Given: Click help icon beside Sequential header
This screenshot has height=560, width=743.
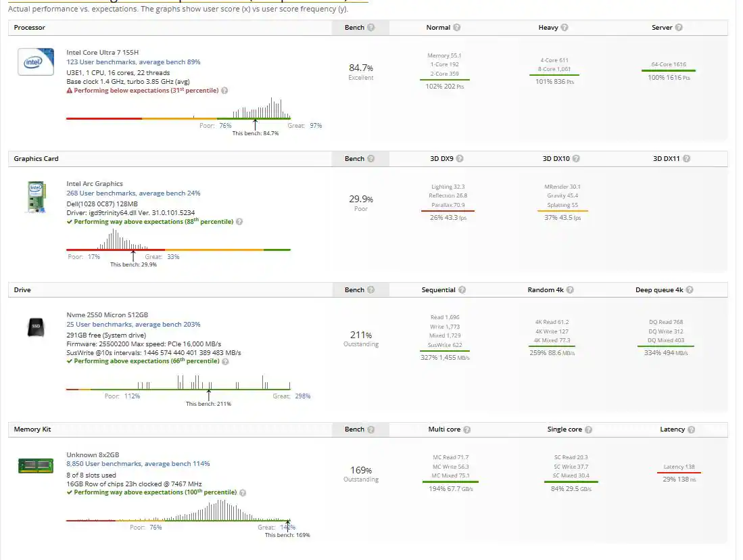Looking at the screenshot, I should coord(462,290).
